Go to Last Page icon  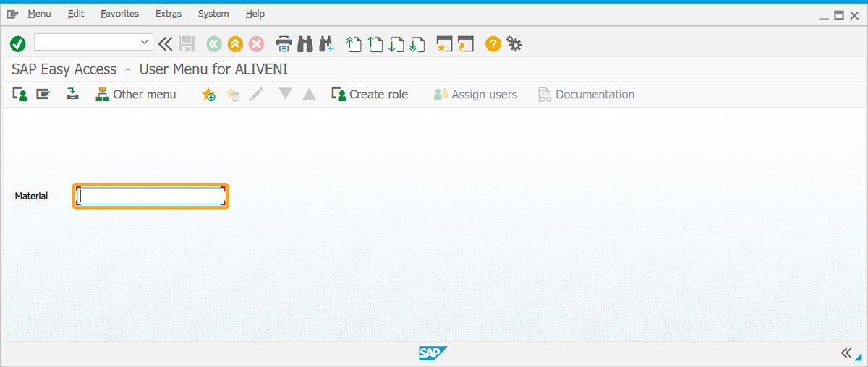[x=417, y=44]
